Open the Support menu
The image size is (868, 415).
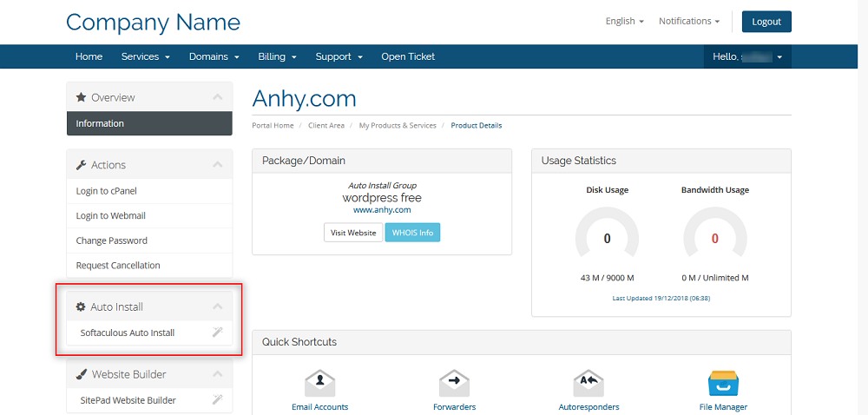click(x=339, y=56)
